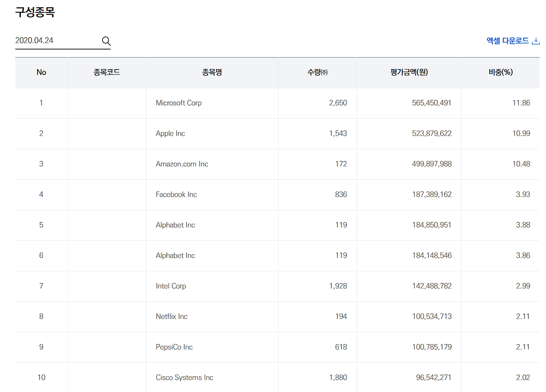
Task: Select Alphabet Inc in row 5
Action: (175, 225)
